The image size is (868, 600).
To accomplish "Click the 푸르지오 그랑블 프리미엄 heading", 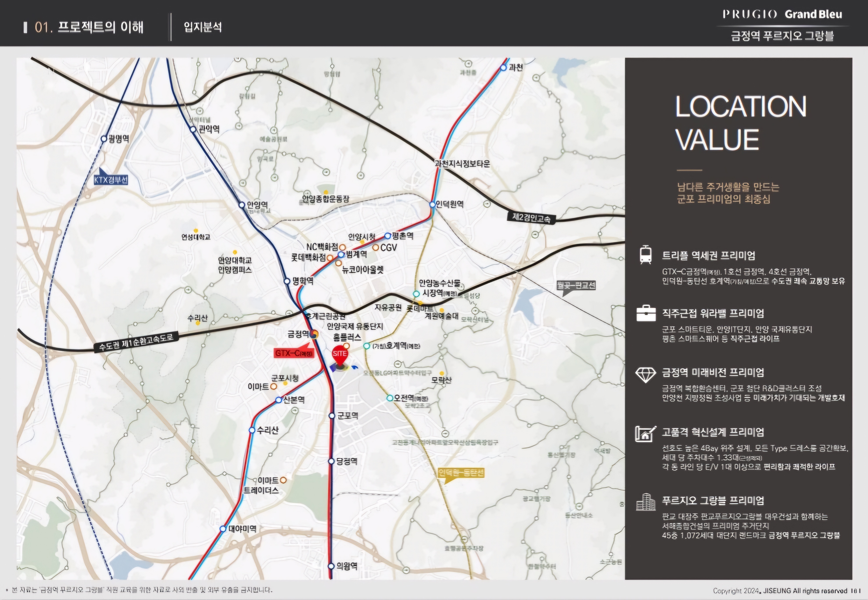I will click(x=713, y=500).
